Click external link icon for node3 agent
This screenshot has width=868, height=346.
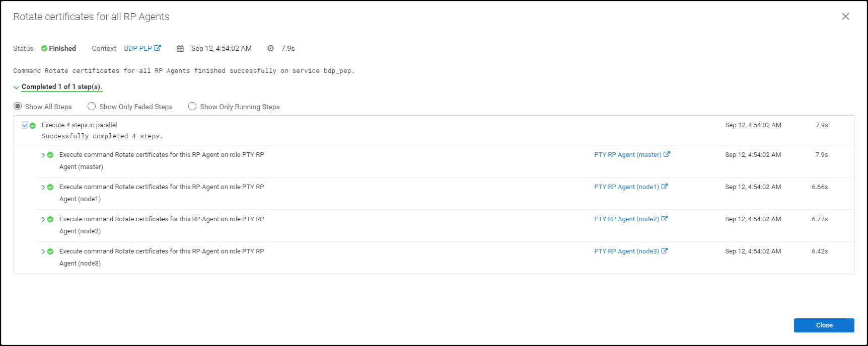665,251
